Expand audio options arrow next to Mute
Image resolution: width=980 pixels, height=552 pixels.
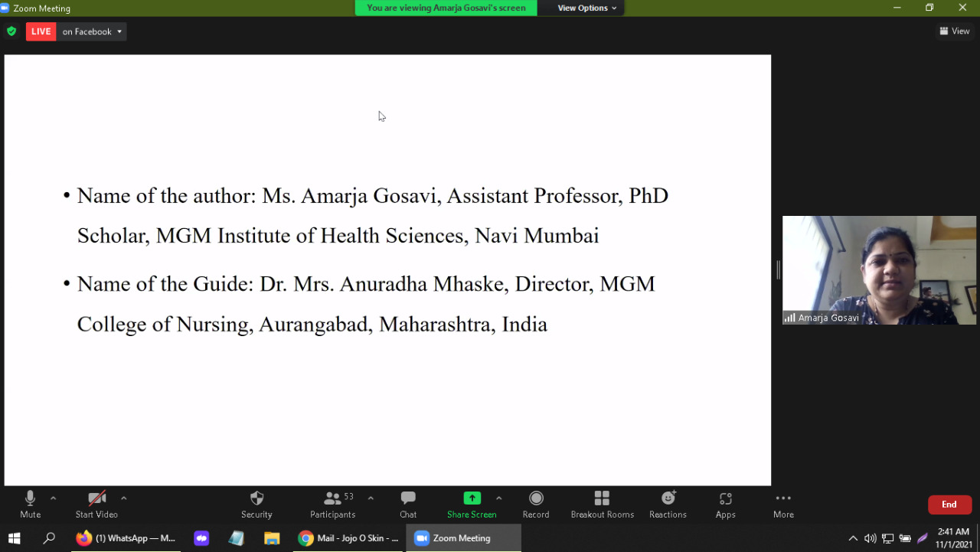53,498
